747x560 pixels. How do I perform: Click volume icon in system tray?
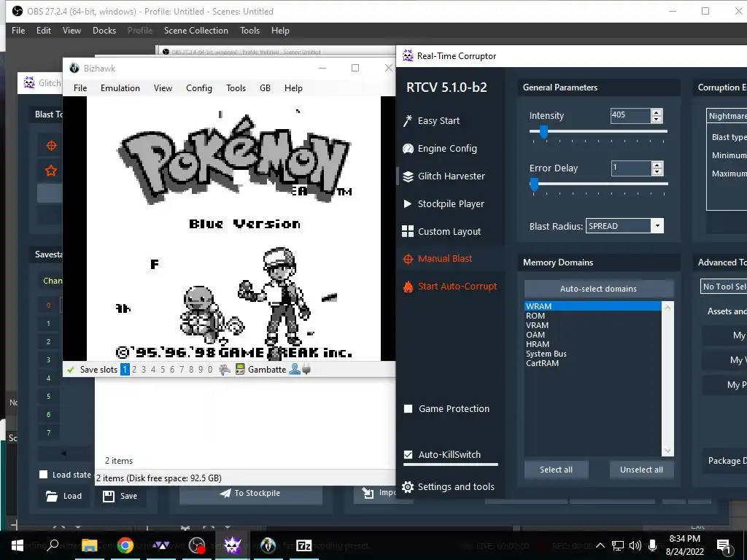tap(635, 545)
